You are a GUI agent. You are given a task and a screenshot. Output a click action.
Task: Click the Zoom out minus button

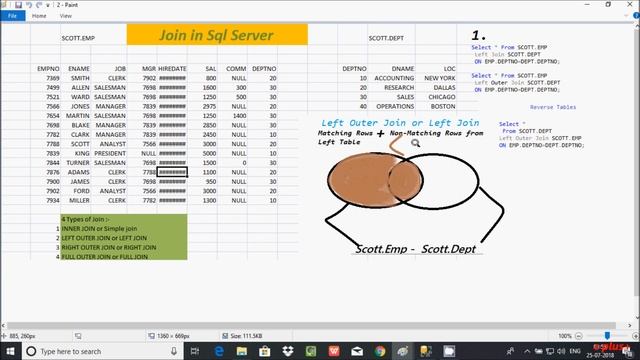coord(578,336)
